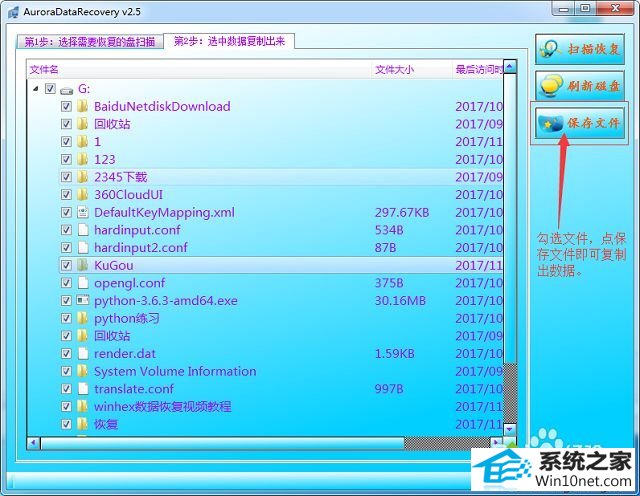Viewport: 640px width, 496px height.
Task: Select the hardinput2.conf file name
Action: [x=141, y=248]
